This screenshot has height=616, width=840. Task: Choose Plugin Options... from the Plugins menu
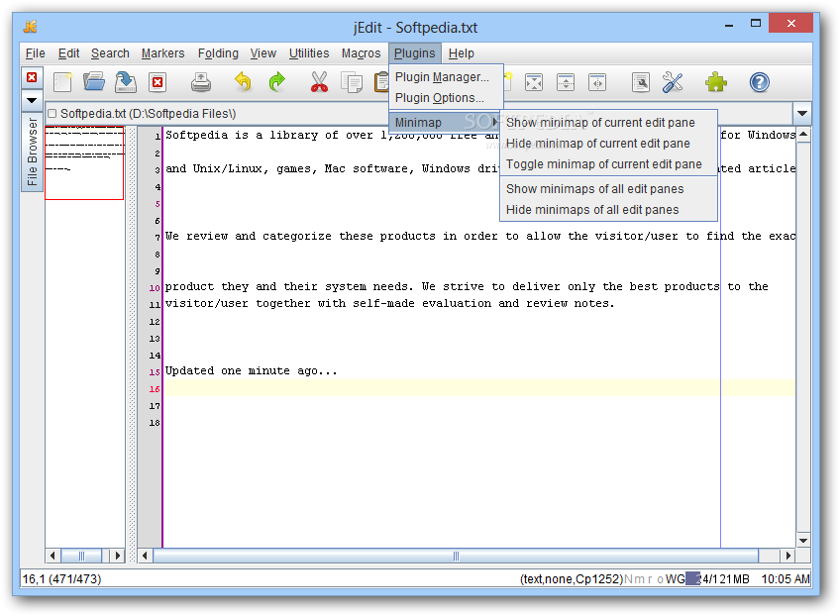click(x=446, y=98)
